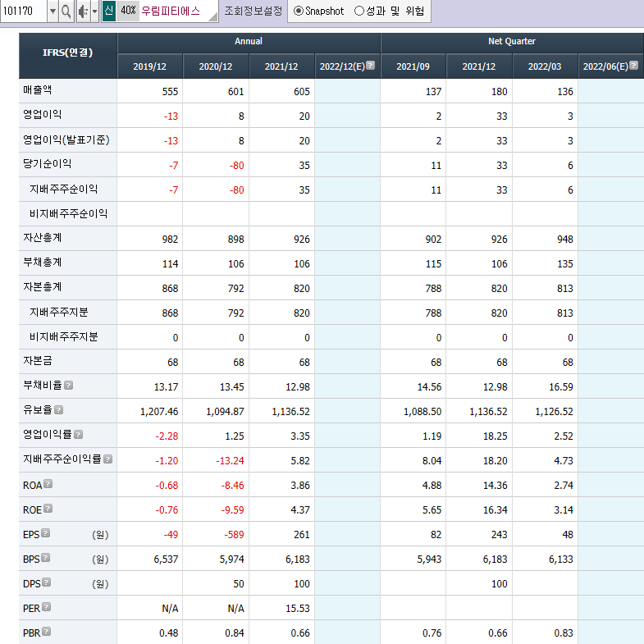Click the help icon beside PER
The image size is (644, 644).
point(47,607)
